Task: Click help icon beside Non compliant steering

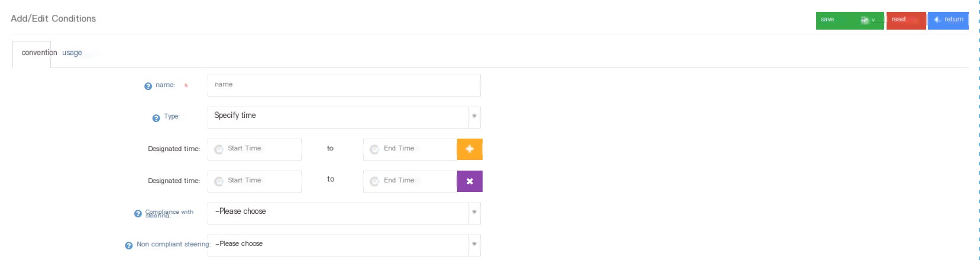Action: coord(129,245)
